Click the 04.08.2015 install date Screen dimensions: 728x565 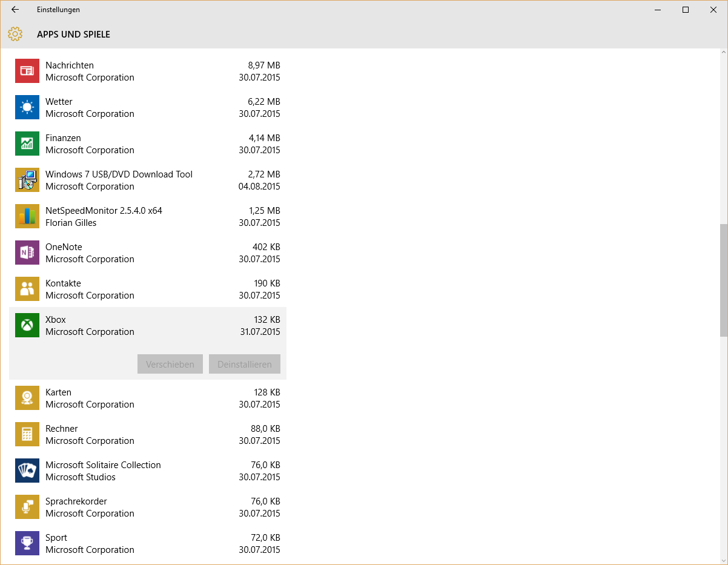point(259,187)
